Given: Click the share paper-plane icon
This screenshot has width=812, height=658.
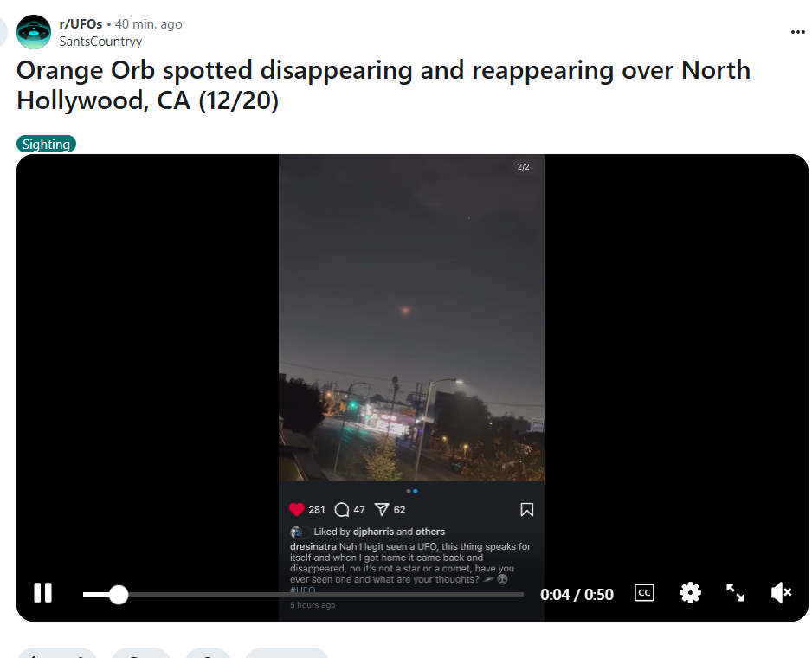Looking at the screenshot, I should click(382, 510).
